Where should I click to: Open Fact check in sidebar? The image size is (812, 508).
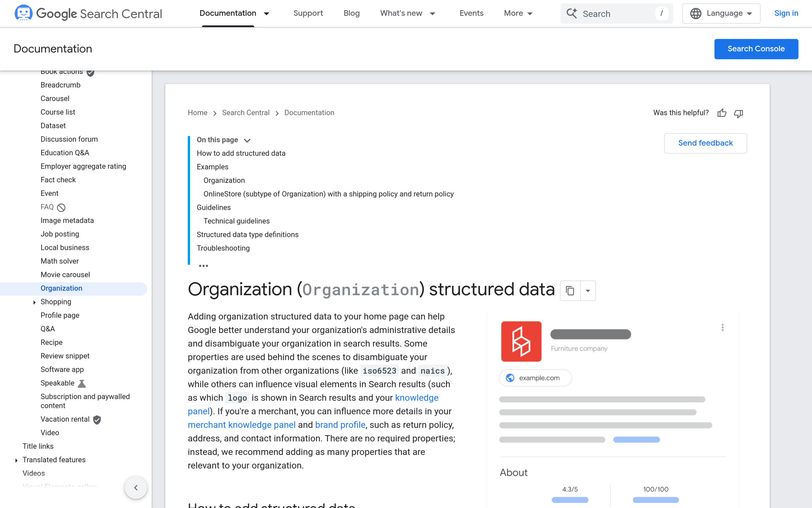(58, 180)
